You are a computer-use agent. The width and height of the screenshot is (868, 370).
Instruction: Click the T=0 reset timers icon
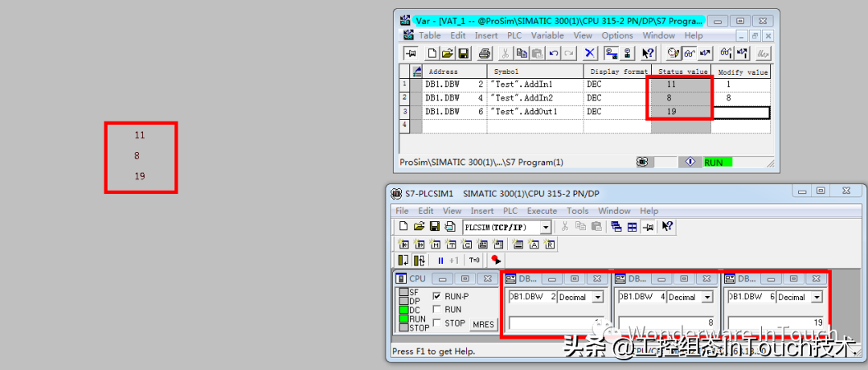pyautogui.click(x=474, y=260)
